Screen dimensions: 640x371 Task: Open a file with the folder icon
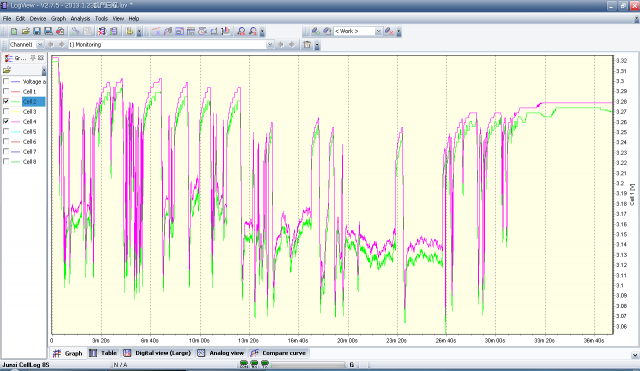(25, 31)
